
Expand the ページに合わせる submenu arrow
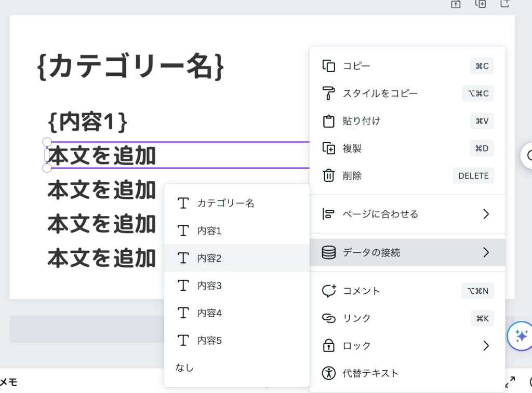[x=486, y=214]
